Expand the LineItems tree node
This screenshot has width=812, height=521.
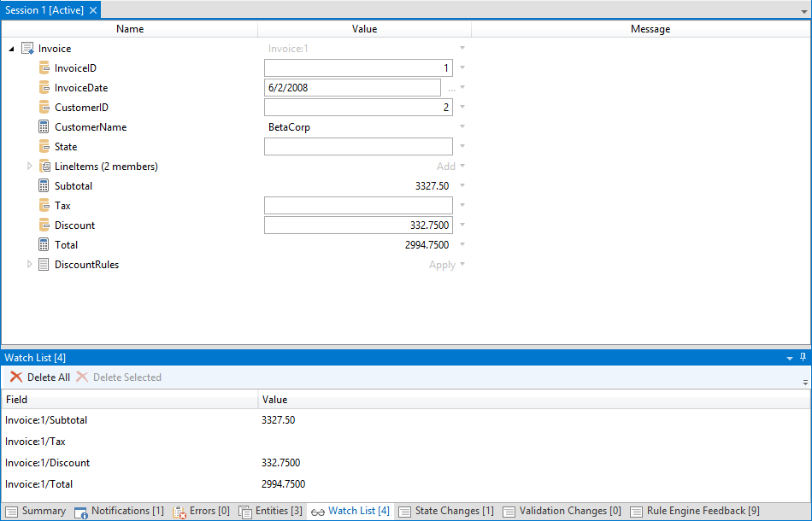(30, 167)
